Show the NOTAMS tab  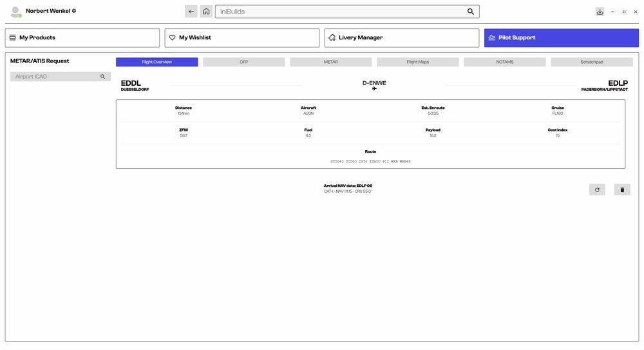click(505, 62)
